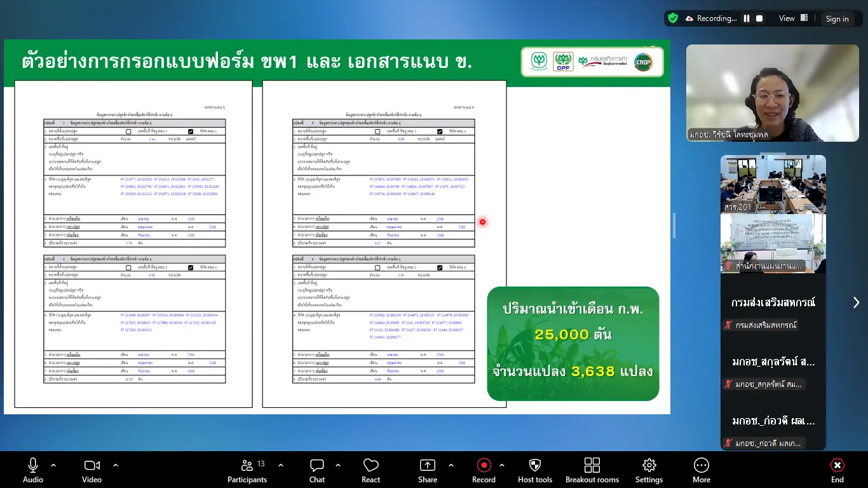Image resolution: width=868 pixels, height=488 pixels.
Task: Start camera with the Video button
Action: tap(92, 470)
